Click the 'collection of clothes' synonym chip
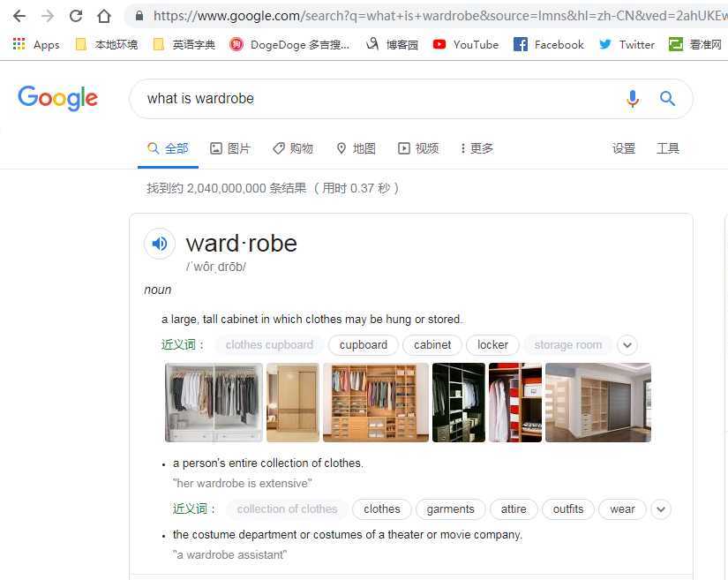728x580 pixels. (x=287, y=509)
